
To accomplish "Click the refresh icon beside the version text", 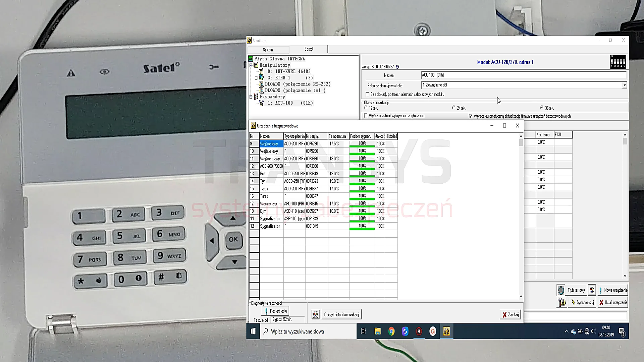I will (397, 67).
